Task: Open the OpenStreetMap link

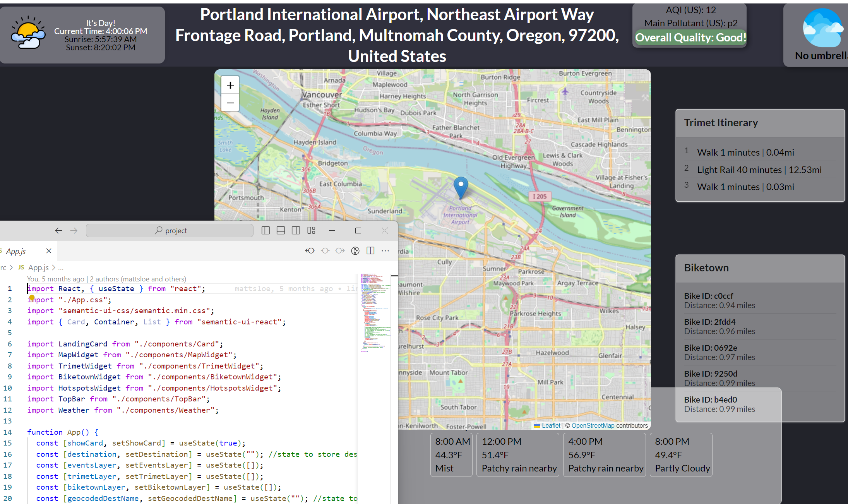Action: pyautogui.click(x=593, y=425)
